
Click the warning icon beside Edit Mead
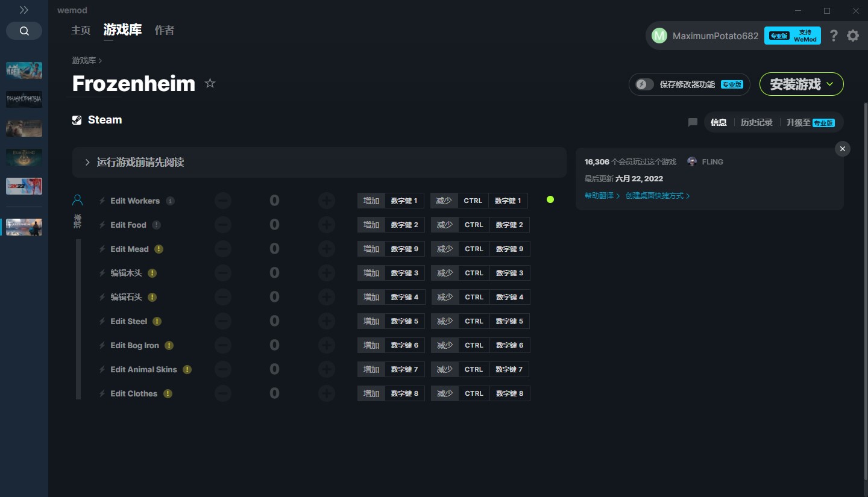(159, 249)
